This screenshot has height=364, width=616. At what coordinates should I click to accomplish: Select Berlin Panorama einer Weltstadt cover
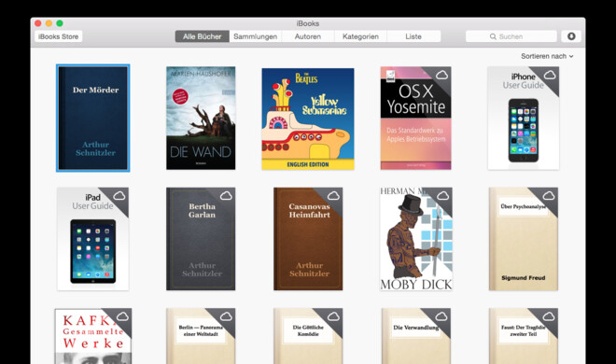pyautogui.click(x=201, y=336)
